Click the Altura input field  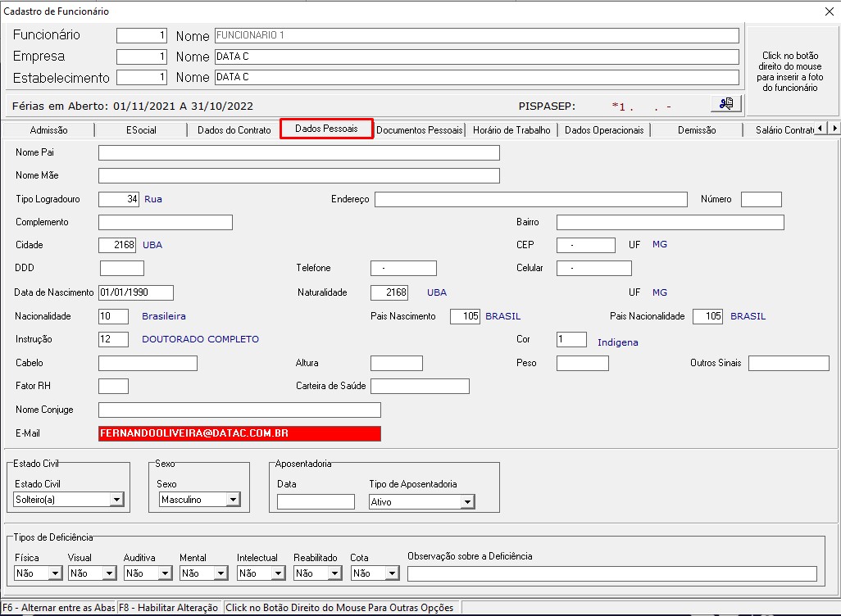point(397,364)
